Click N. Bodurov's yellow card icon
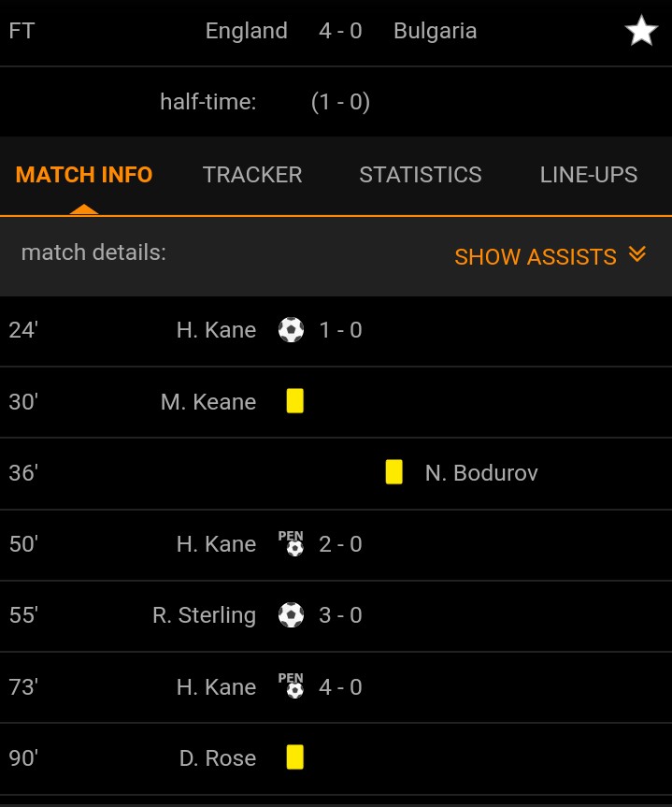This screenshot has height=807, width=672. pos(393,472)
